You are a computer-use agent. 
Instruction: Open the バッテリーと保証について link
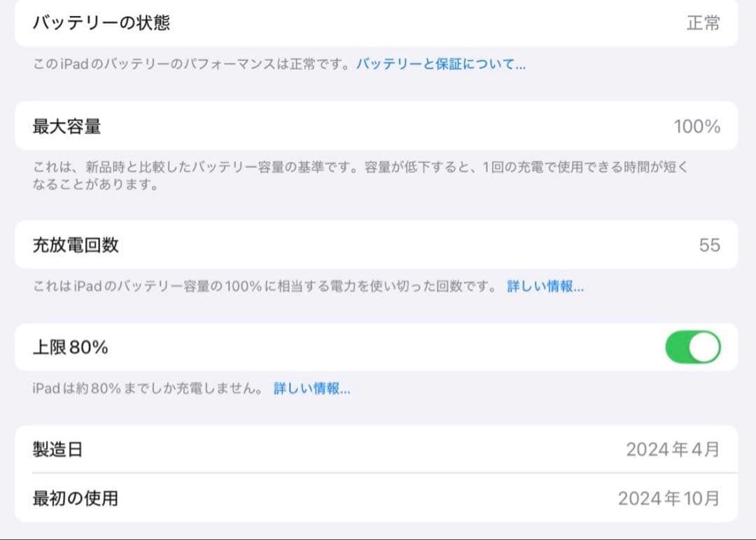pos(441,64)
